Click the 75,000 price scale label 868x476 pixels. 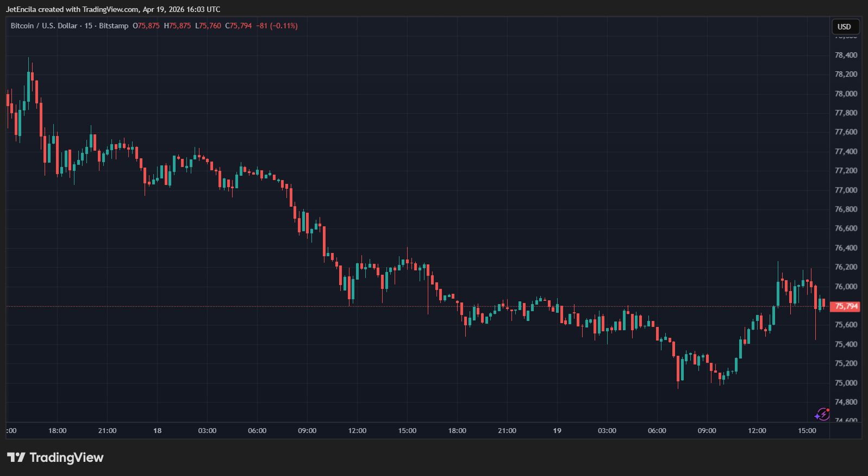pyautogui.click(x=846, y=382)
